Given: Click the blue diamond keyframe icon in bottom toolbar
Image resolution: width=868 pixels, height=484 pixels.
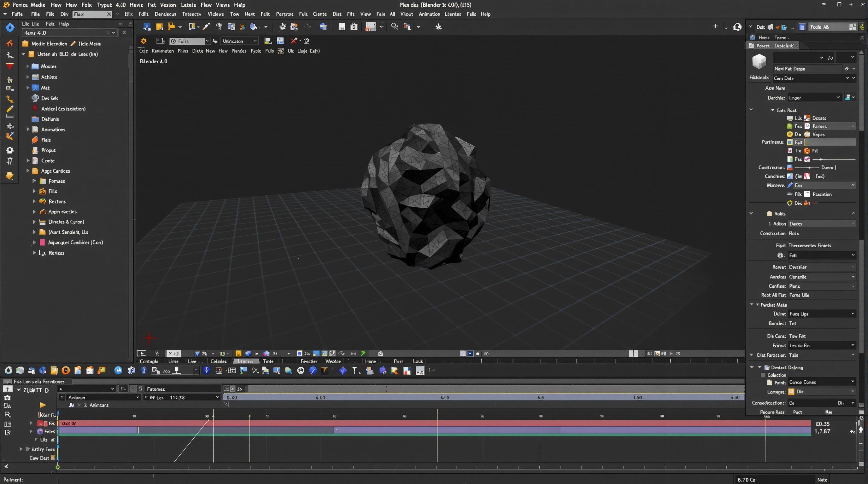Looking at the screenshot, I should tap(343, 371).
